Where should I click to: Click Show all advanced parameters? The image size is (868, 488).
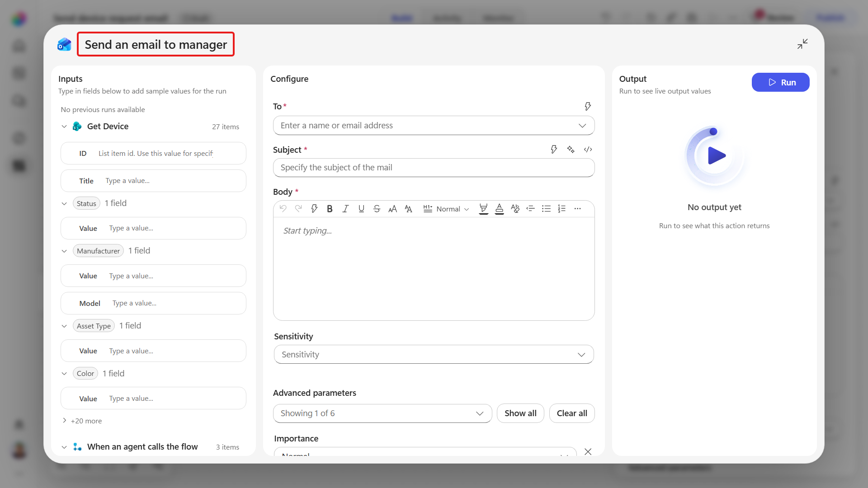pos(520,413)
